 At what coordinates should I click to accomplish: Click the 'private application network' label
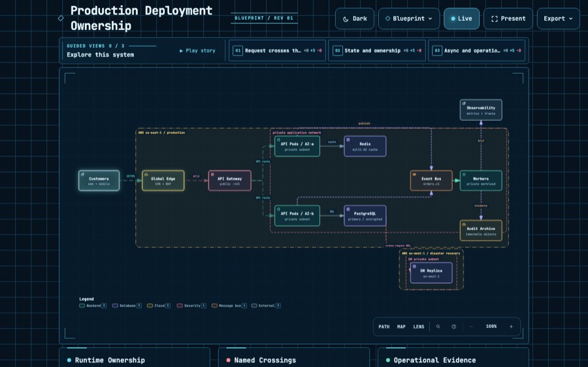(297, 133)
